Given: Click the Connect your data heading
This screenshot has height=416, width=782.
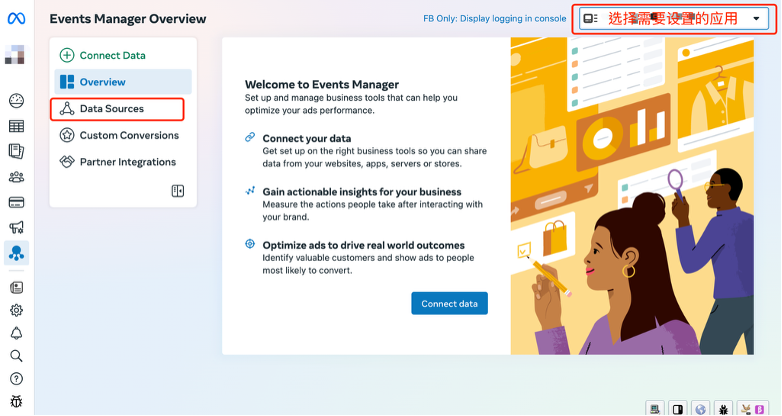Looking at the screenshot, I should 307,138.
